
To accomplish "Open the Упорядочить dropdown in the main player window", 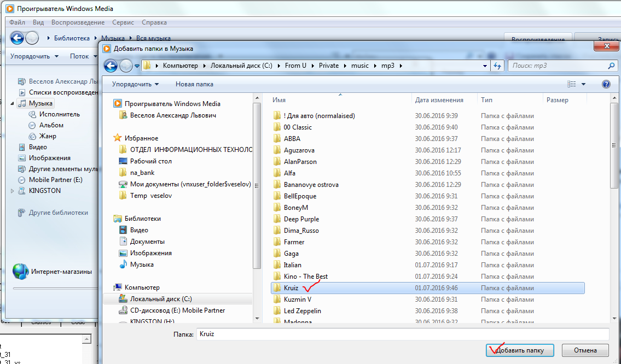I will (34, 56).
